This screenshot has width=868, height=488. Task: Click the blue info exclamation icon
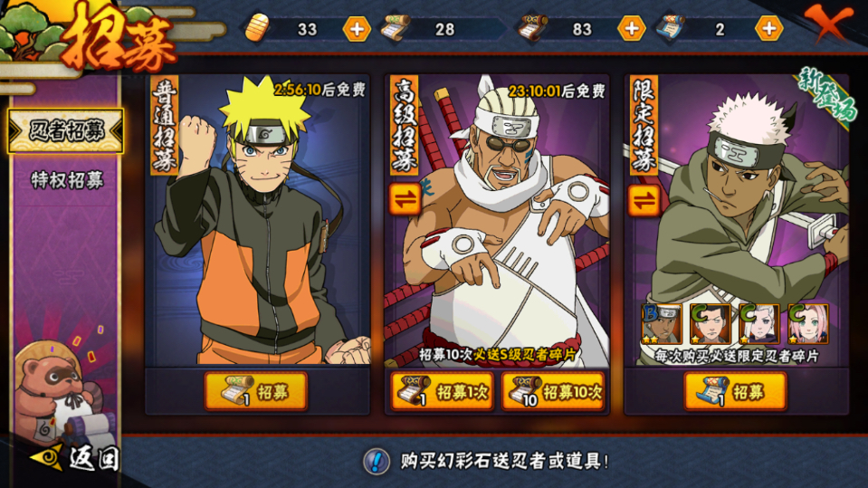coord(377,461)
